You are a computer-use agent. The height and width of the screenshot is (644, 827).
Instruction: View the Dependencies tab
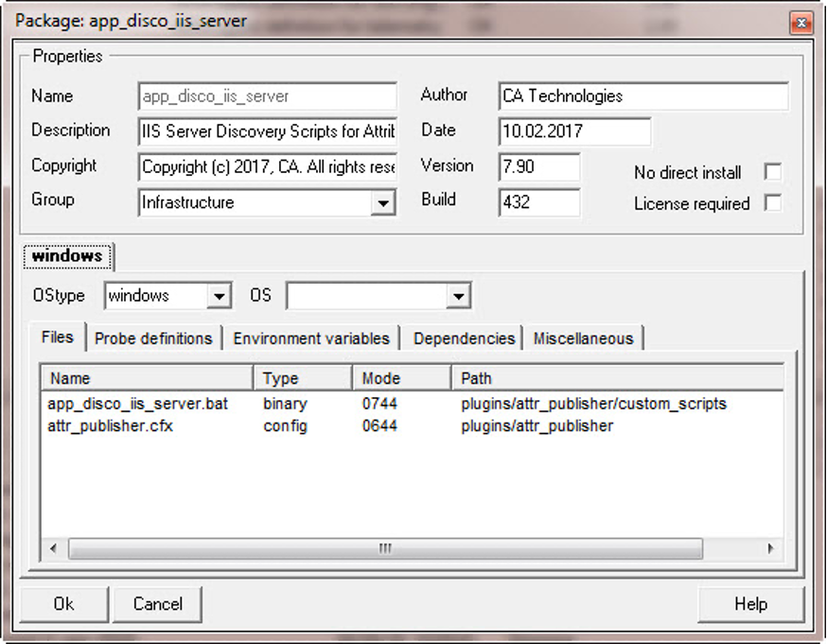click(x=463, y=338)
